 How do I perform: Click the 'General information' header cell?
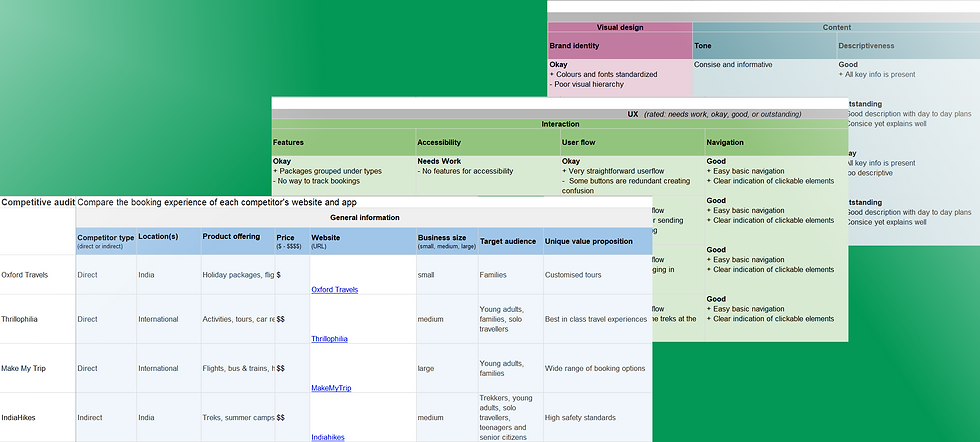pyautogui.click(x=364, y=218)
